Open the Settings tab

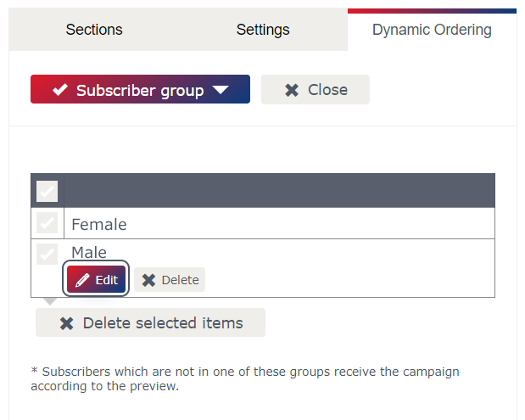point(263,30)
